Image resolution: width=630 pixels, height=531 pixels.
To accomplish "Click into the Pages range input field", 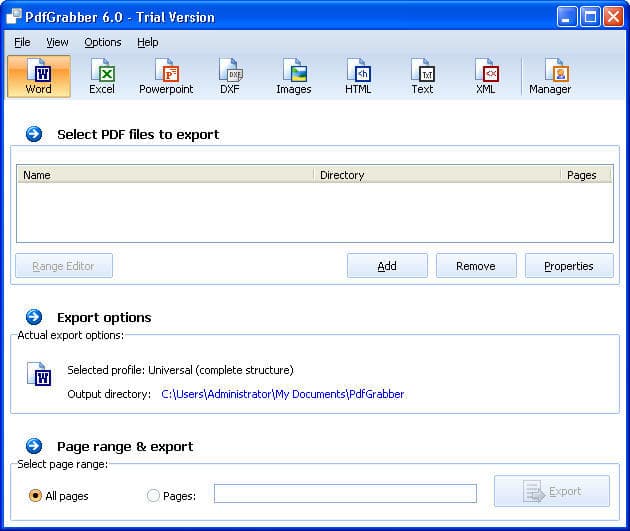I will (346, 493).
